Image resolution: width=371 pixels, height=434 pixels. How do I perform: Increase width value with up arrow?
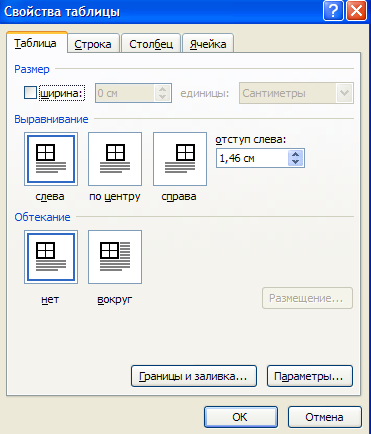coord(162,89)
